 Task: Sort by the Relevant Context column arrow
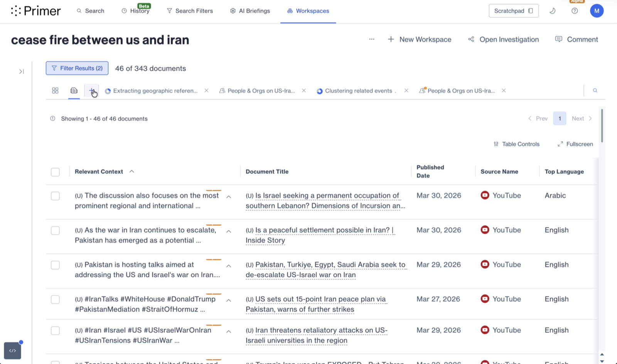132,171
